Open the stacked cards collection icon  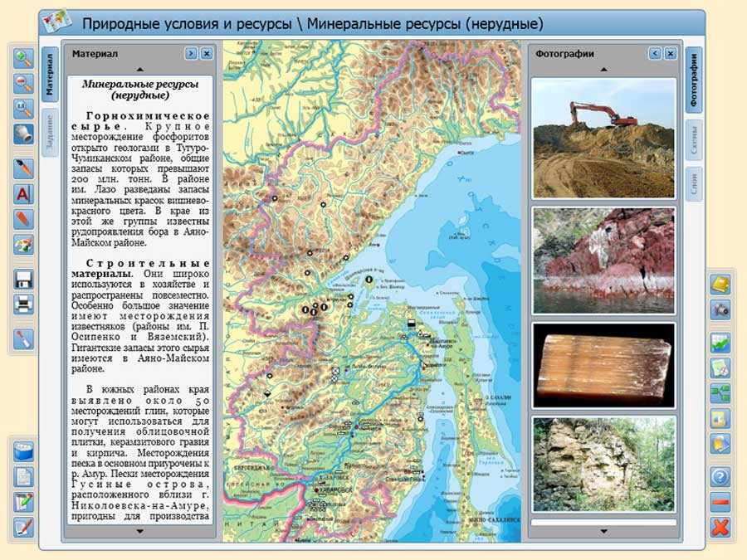click(x=720, y=444)
